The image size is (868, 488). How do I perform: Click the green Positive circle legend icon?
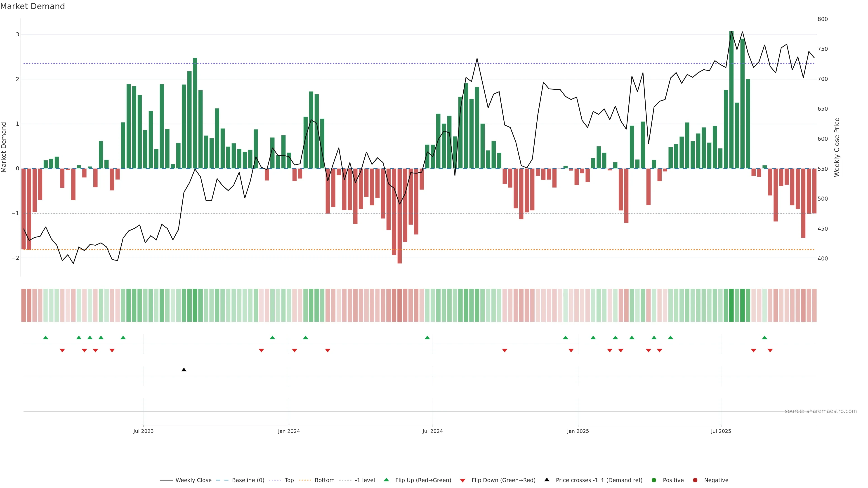click(654, 480)
